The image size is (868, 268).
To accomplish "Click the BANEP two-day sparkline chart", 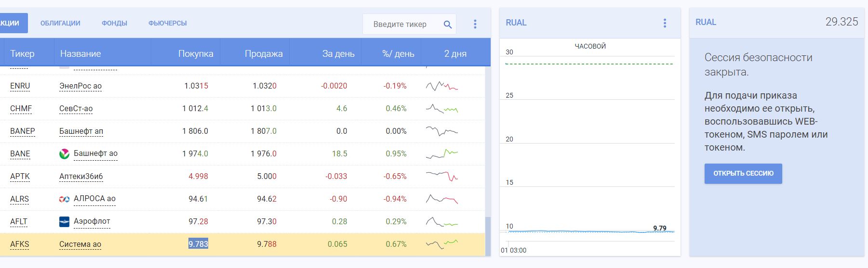I will click(442, 131).
